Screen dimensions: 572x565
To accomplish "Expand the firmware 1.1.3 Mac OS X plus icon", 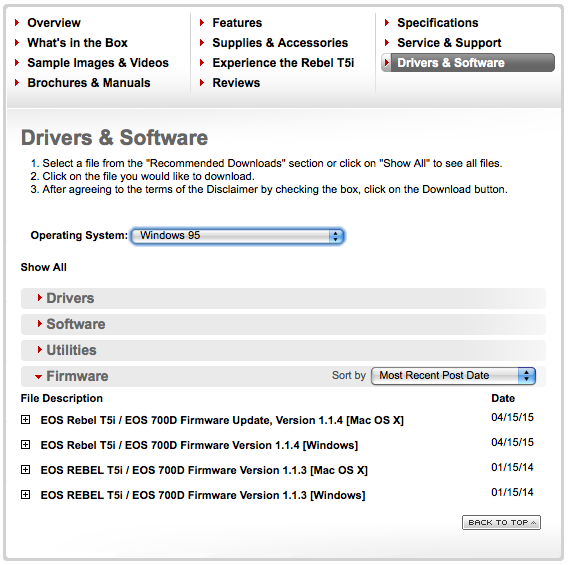I will pyautogui.click(x=26, y=470).
